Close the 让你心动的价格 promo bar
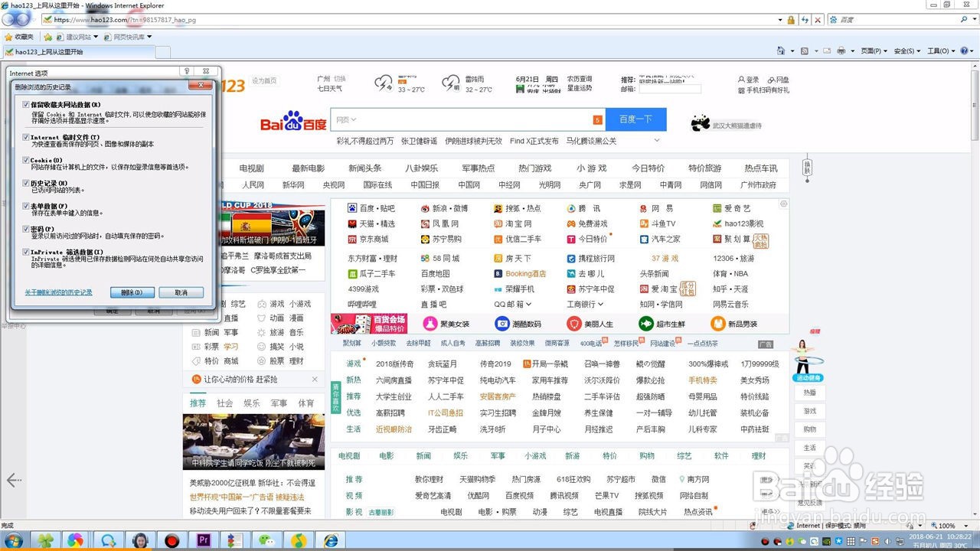Image resolution: width=980 pixels, height=551 pixels. tap(315, 380)
